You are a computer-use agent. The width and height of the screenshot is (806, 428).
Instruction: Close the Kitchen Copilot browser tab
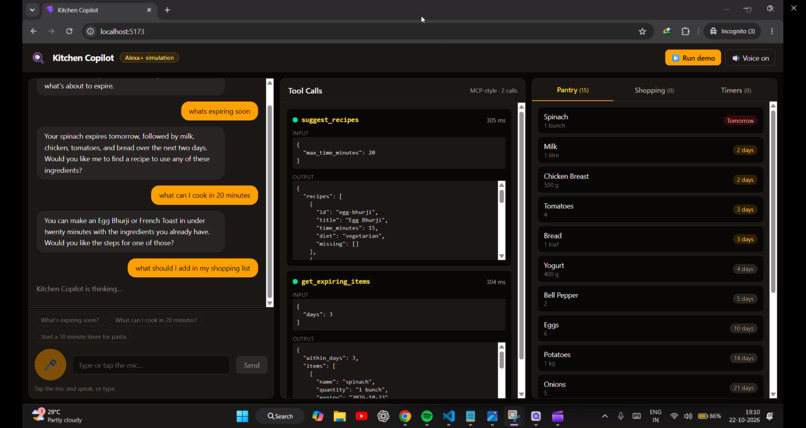[x=149, y=10]
